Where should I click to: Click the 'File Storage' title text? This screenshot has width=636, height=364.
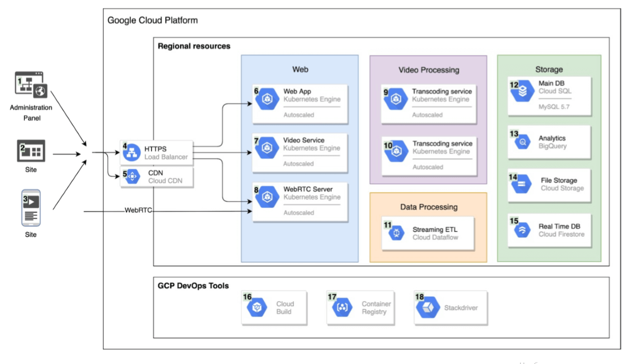tap(559, 180)
